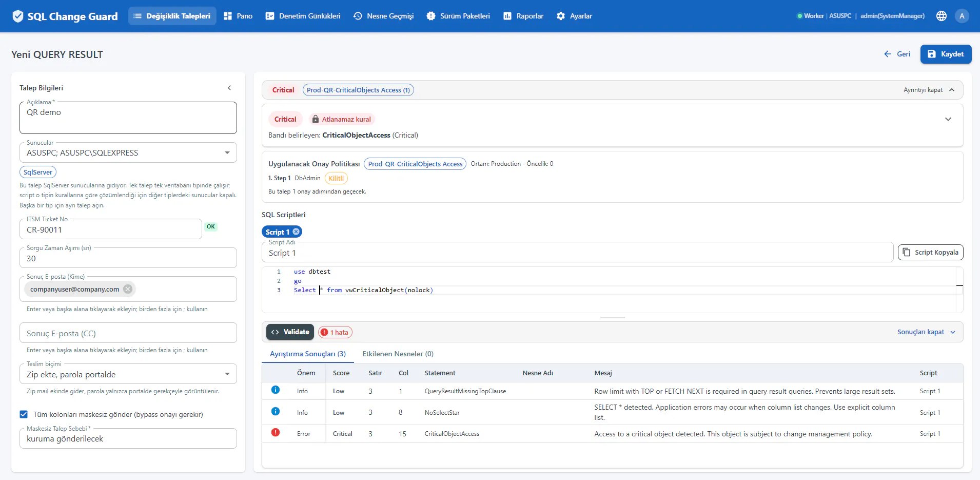Focus the Maskesiz Talep Sebebi field
This screenshot has width=980, height=480.
coord(128,438)
